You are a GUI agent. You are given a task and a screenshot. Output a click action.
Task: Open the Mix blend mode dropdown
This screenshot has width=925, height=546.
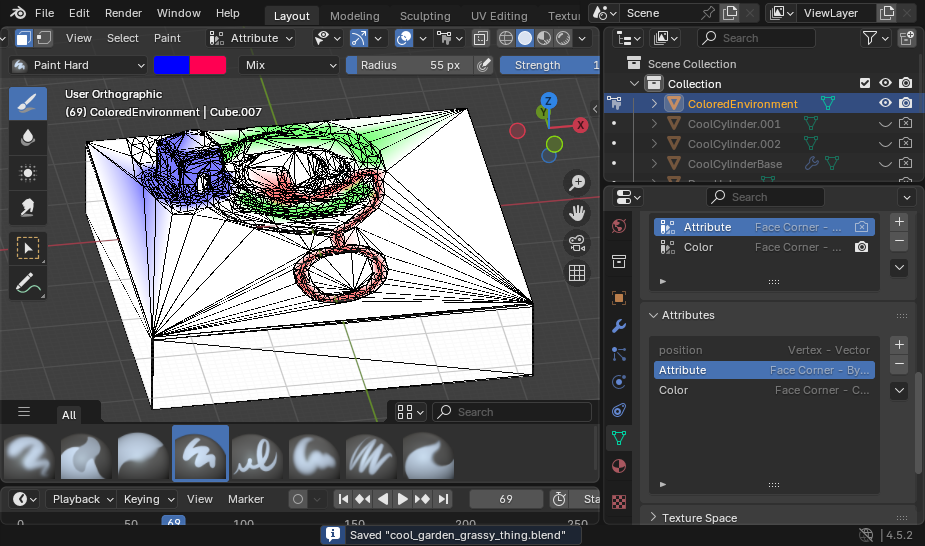click(290, 65)
